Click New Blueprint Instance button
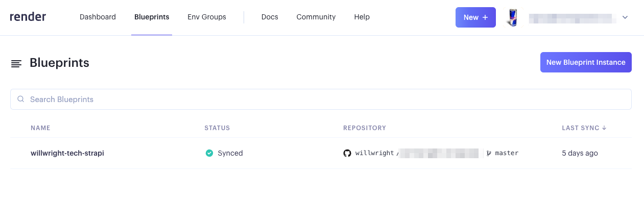This screenshot has width=644, height=223. click(x=586, y=62)
